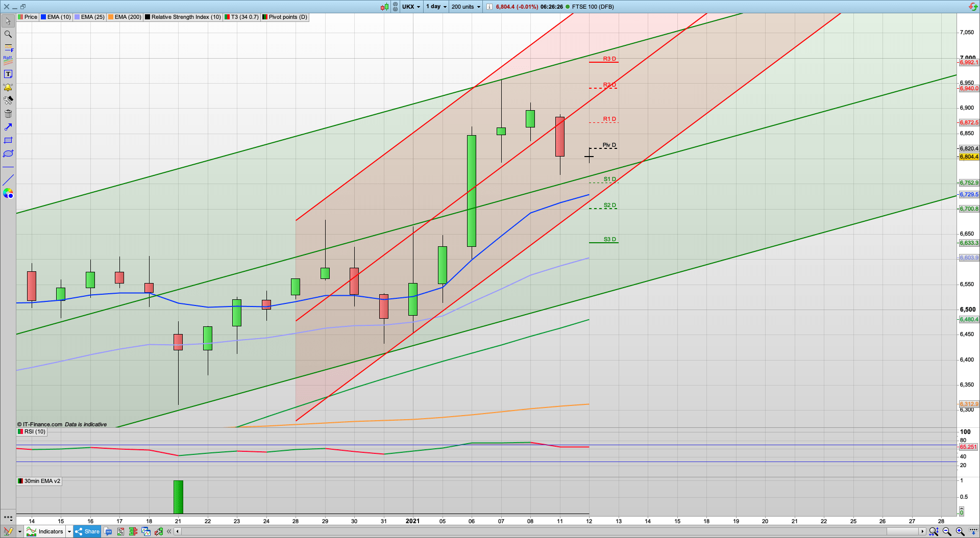Image resolution: width=980 pixels, height=538 pixels.
Task: Select the rectangle drawing tool
Action: tap(8, 140)
